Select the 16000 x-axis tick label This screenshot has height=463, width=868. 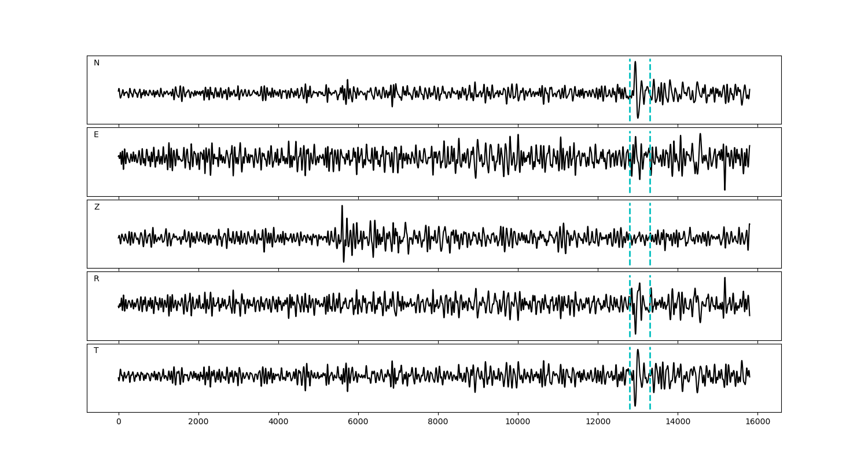pyautogui.click(x=757, y=422)
